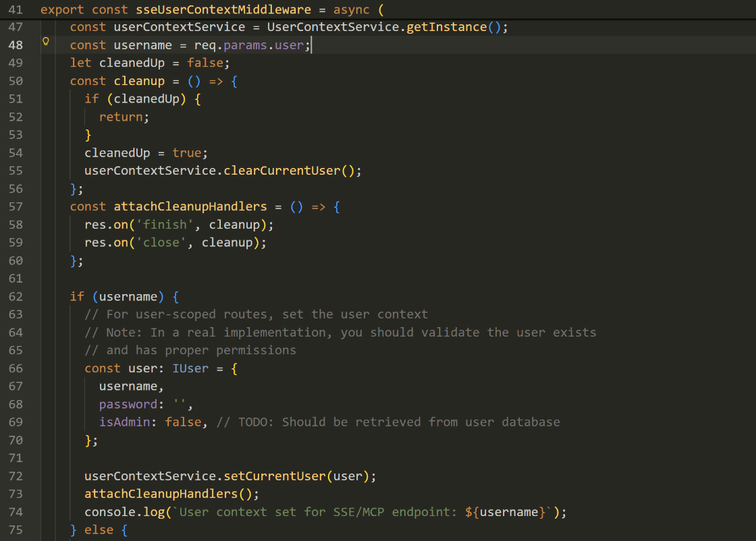The width and height of the screenshot is (756, 541).
Task: Click attachCleanupHandlers declaration on line 57
Action: tap(190, 206)
